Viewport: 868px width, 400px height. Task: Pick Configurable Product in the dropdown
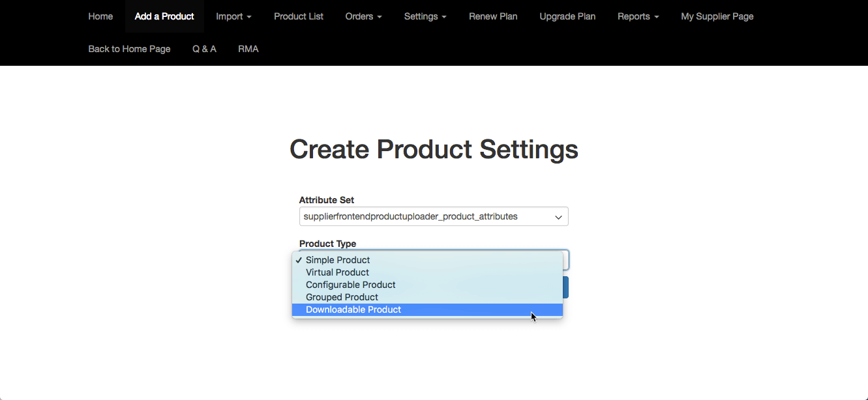350,285
